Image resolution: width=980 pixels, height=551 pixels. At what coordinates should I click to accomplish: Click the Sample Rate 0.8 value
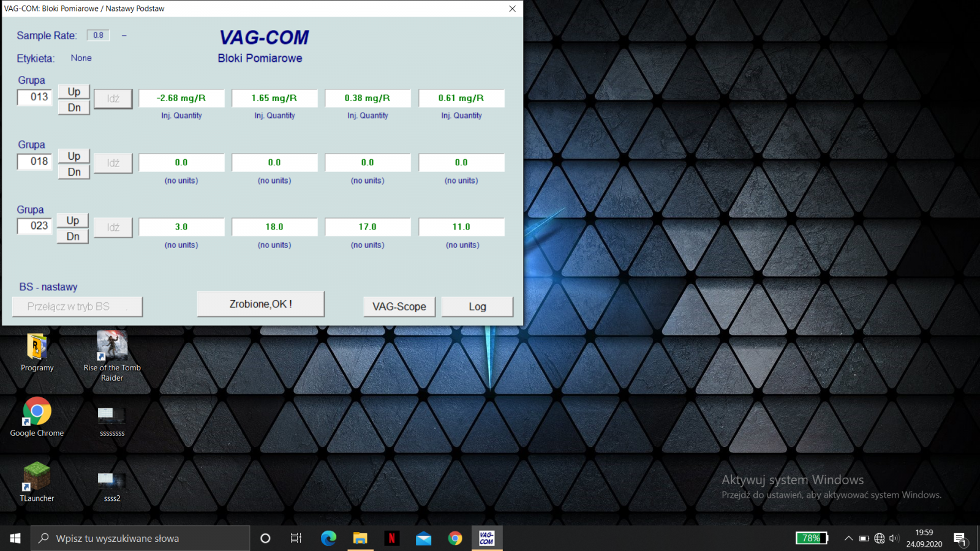coord(98,35)
